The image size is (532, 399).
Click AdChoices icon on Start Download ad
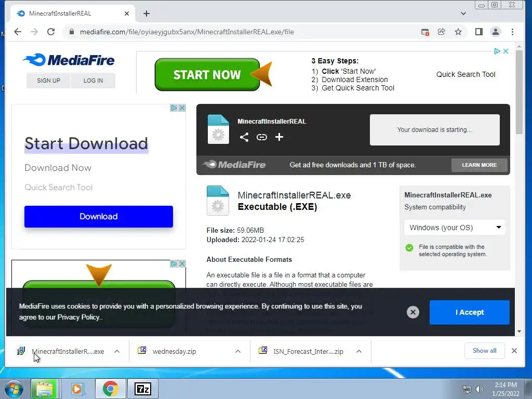[174, 108]
